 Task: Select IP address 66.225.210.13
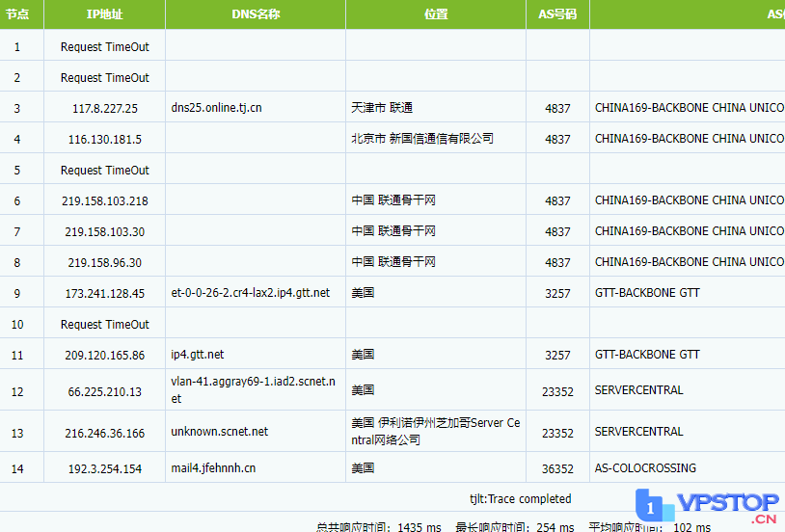click(x=104, y=392)
